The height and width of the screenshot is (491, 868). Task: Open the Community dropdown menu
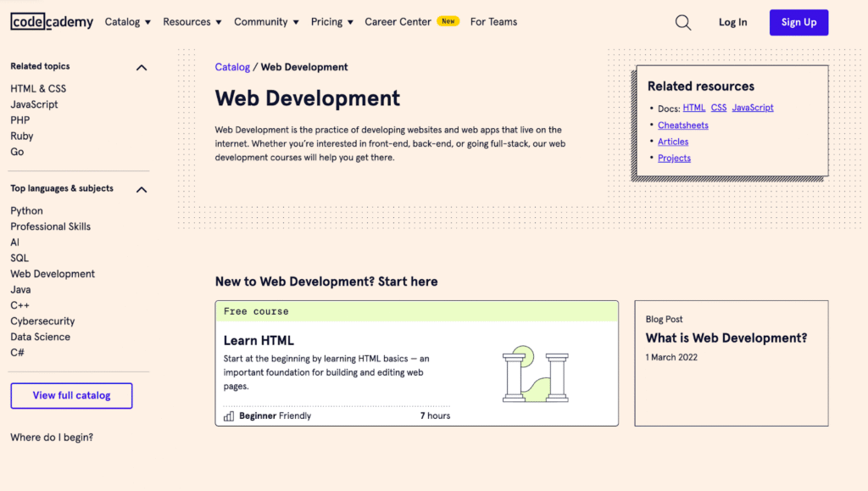click(266, 22)
